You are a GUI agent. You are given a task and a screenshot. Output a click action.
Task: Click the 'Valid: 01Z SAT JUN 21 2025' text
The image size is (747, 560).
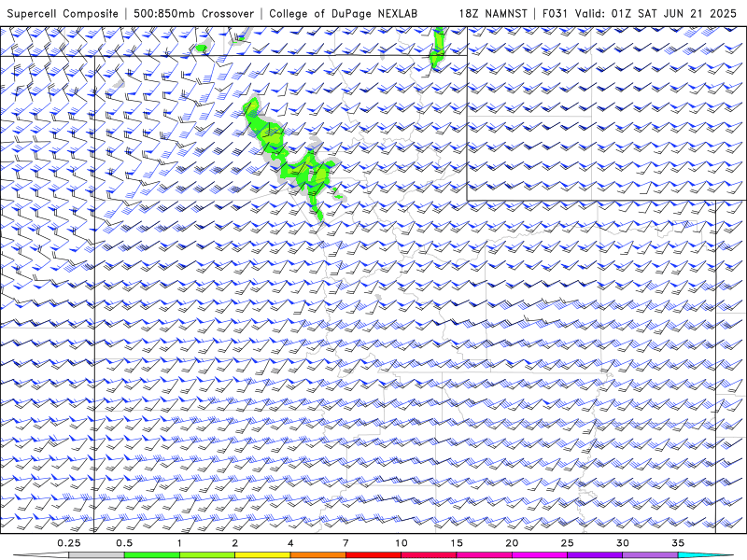pos(656,13)
